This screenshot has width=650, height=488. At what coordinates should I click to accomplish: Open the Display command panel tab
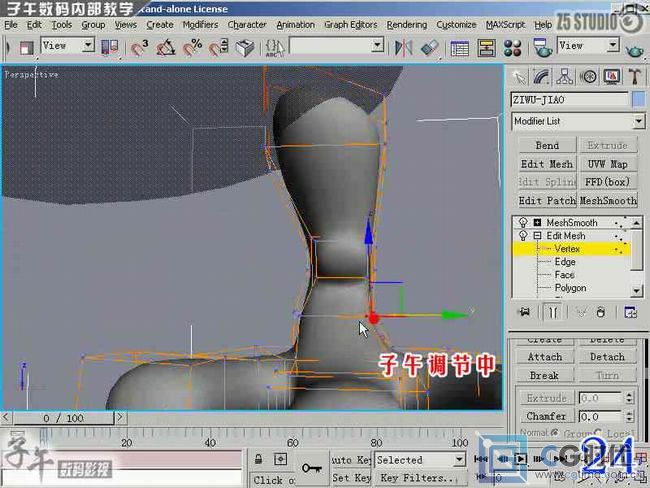(612, 77)
